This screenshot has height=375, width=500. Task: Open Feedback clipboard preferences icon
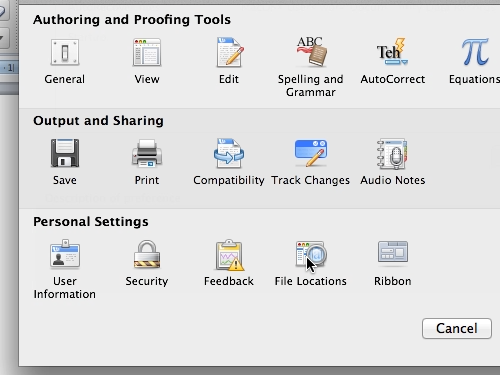[x=229, y=255]
